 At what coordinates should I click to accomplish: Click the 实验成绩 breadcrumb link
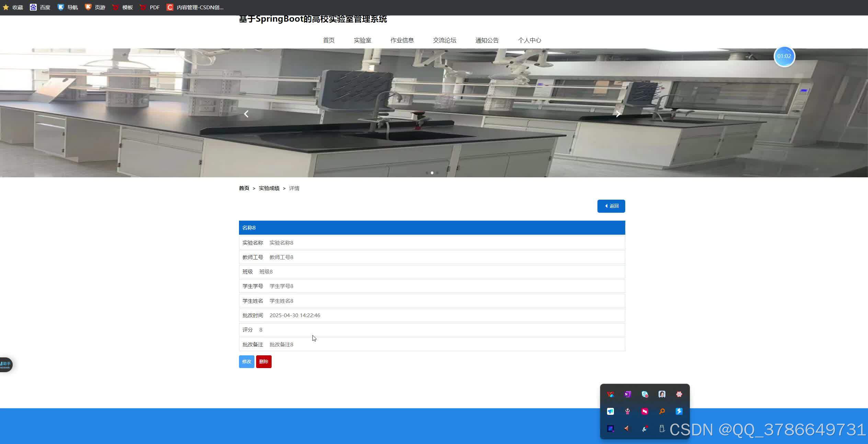click(x=269, y=188)
